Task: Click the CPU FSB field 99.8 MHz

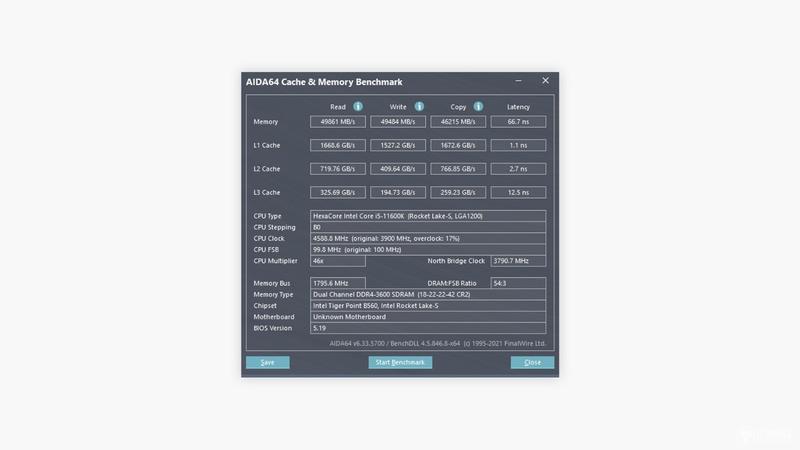Action: click(428, 249)
